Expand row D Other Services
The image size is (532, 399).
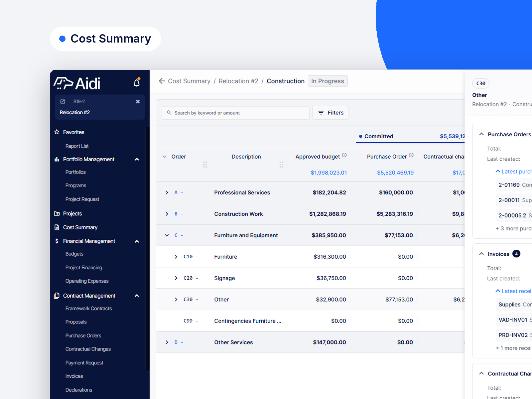pos(167,342)
